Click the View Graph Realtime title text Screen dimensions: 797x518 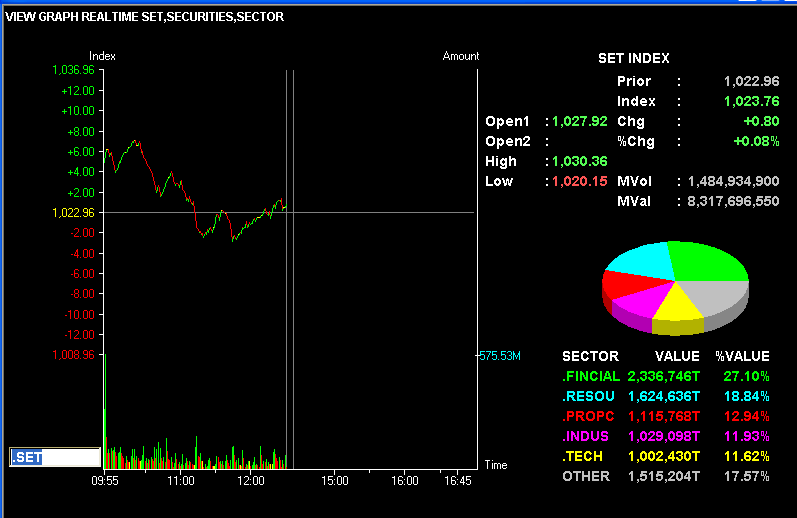point(144,17)
